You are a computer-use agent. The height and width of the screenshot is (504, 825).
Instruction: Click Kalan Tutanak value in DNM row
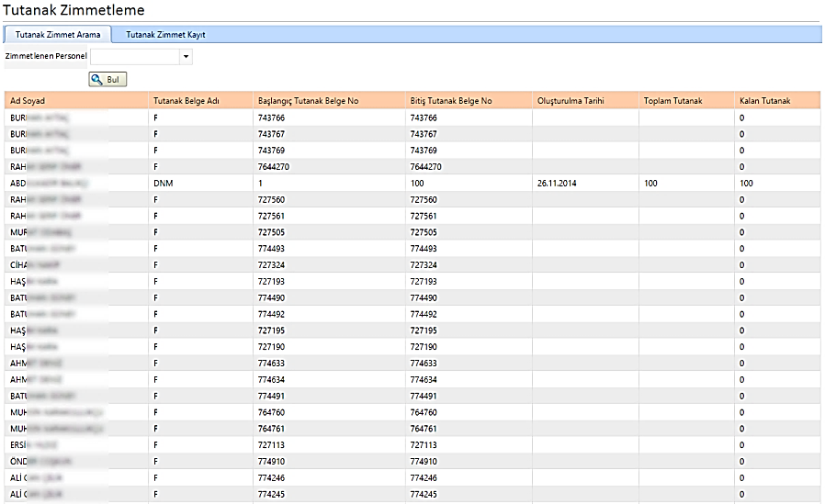pos(777,183)
